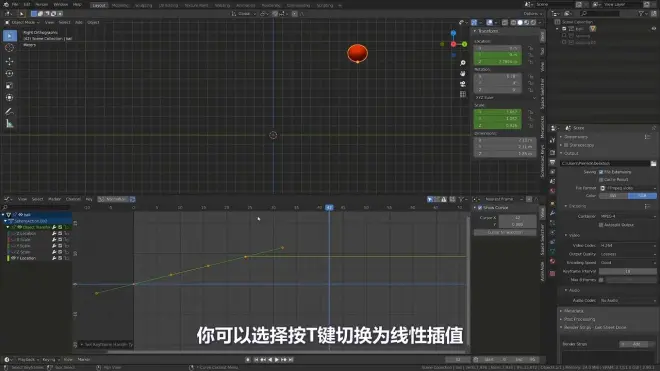Screen dimensions: 660x371
Task: Open the Output Quality dropdown
Action: tap(628, 254)
